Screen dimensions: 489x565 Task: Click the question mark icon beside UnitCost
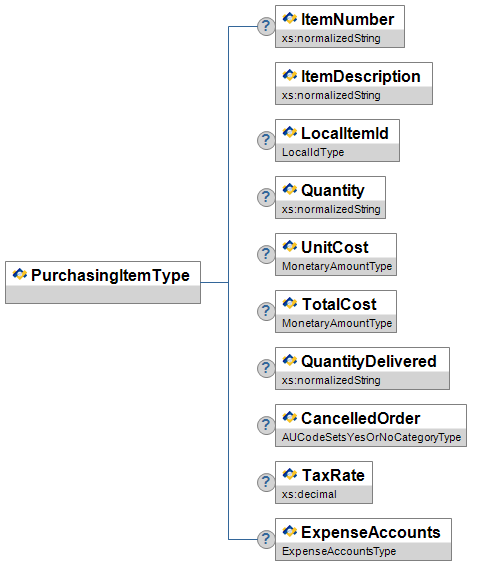pyautogui.click(x=266, y=254)
